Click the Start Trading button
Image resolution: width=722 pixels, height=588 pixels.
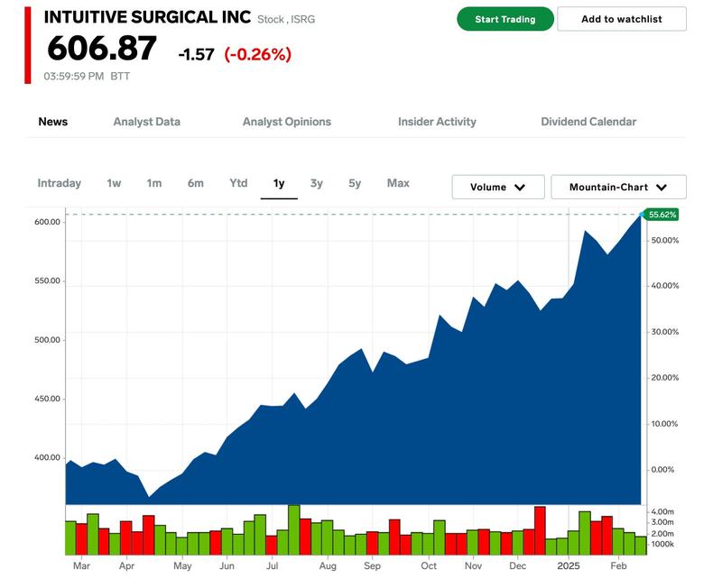[x=504, y=19]
